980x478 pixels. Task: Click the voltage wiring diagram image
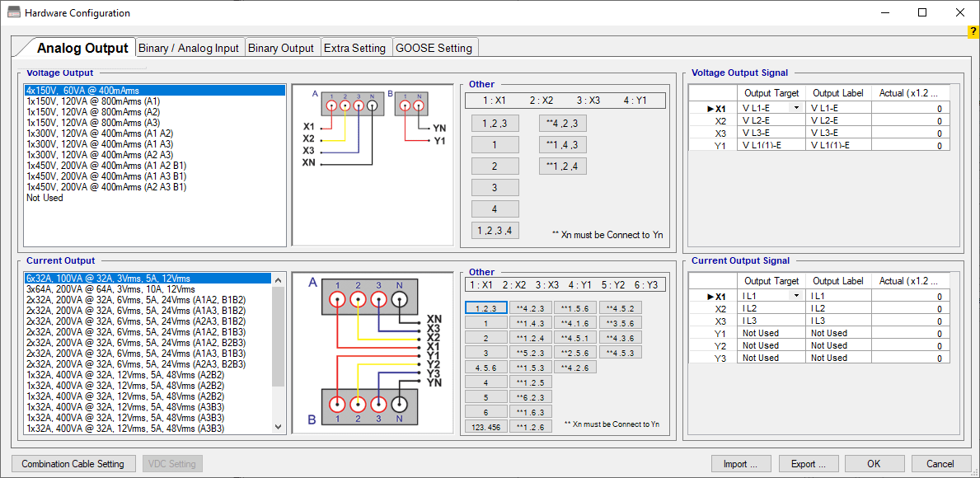[373, 165]
